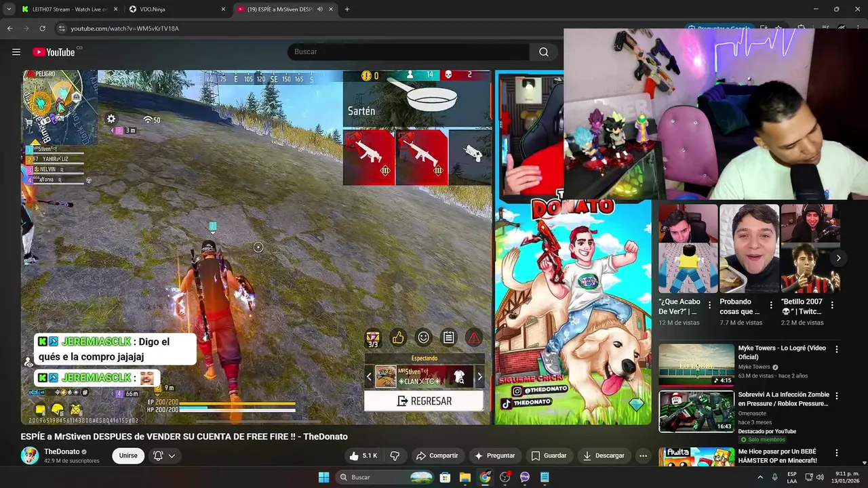The height and width of the screenshot is (488, 868).
Task: Click the Unirse join button
Action: [x=128, y=455]
